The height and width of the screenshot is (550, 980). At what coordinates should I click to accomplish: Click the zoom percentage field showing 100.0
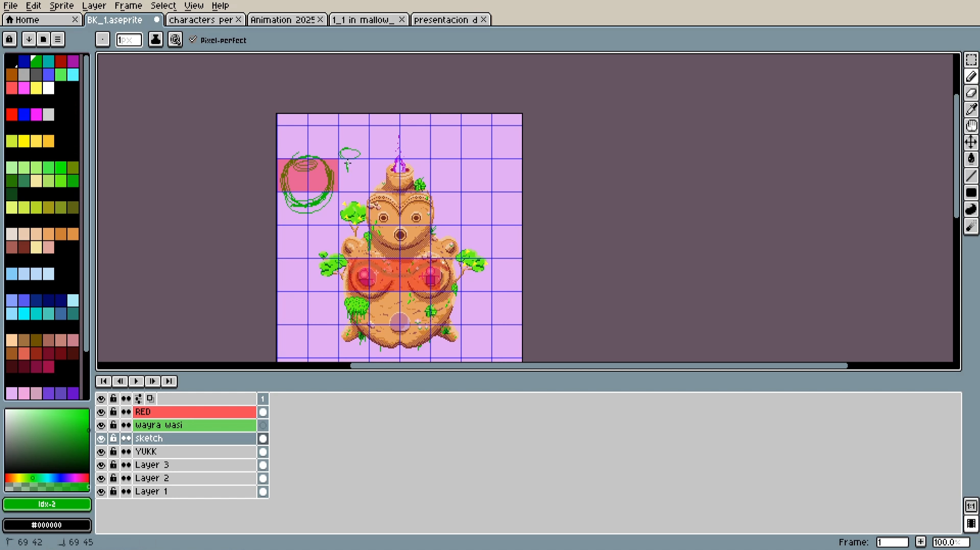[951, 542]
